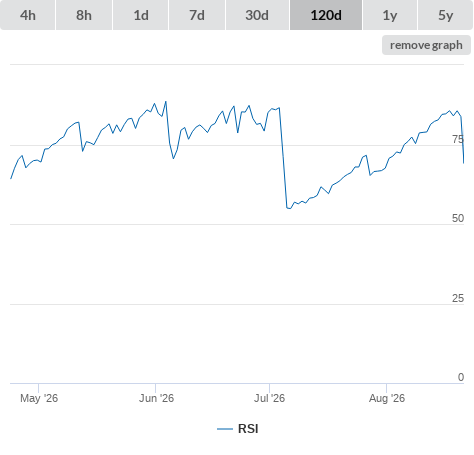474x455 pixels.
Task: Toggle the RSI series legend label
Action: coord(248,429)
